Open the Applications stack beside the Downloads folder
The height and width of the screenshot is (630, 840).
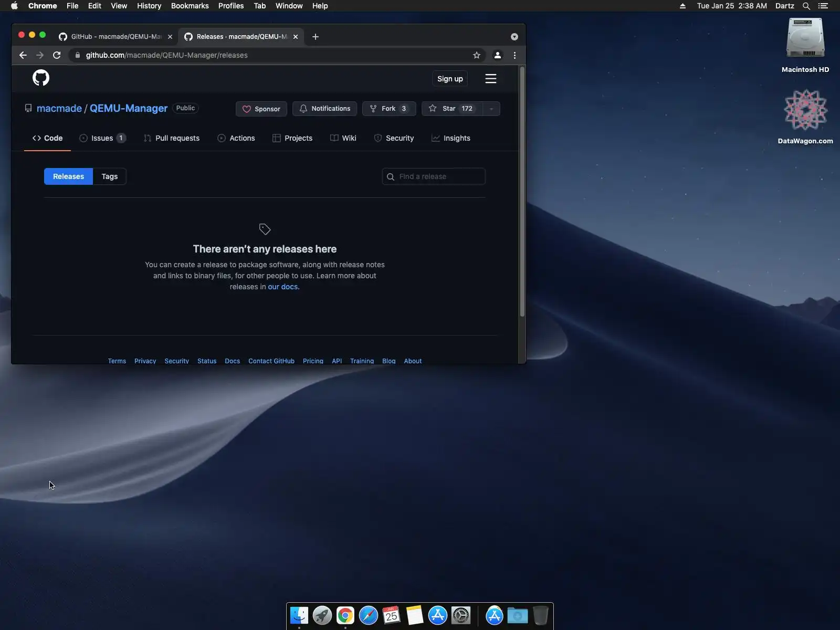tap(495, 615)
